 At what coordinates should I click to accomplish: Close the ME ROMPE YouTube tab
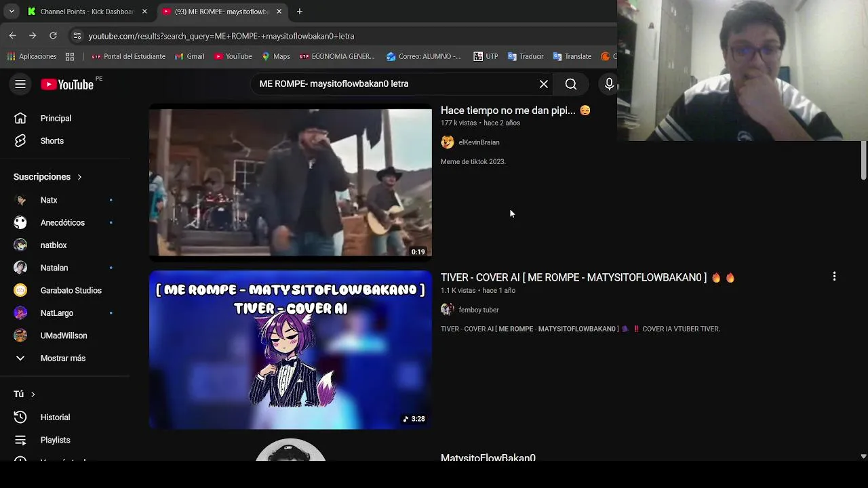pyautogui.click(x=279, y=12)
